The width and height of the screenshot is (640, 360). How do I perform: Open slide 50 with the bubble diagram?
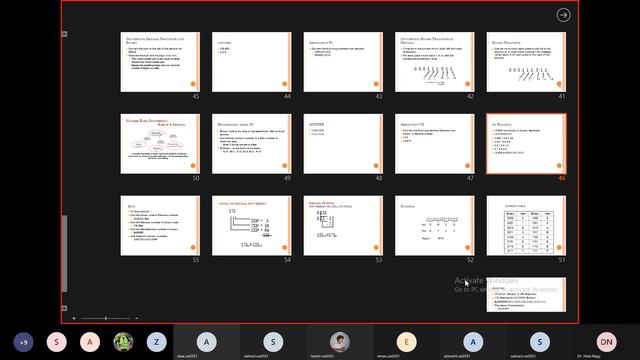tap(160, 144)
